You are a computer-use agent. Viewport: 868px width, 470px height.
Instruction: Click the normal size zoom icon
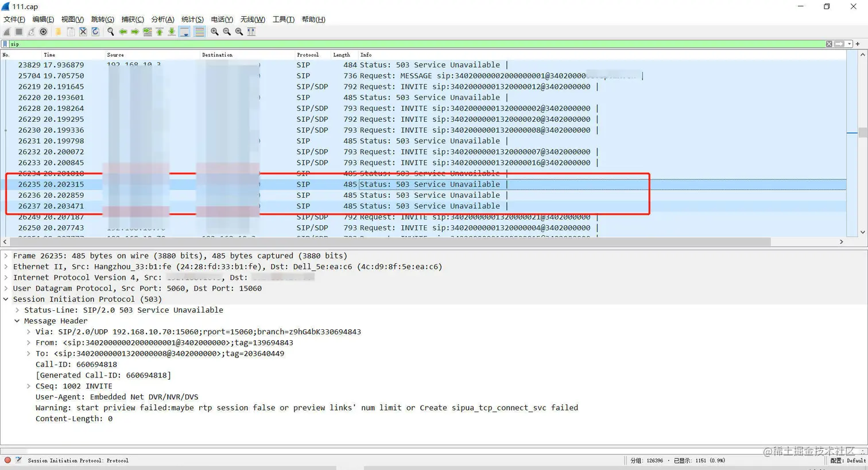click(x=239, y=32)
